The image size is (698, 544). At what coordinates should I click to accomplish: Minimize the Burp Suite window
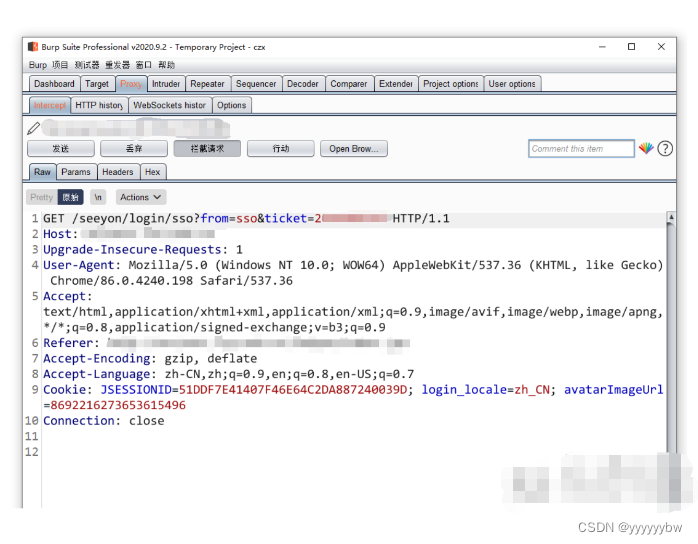coord(602,47)
